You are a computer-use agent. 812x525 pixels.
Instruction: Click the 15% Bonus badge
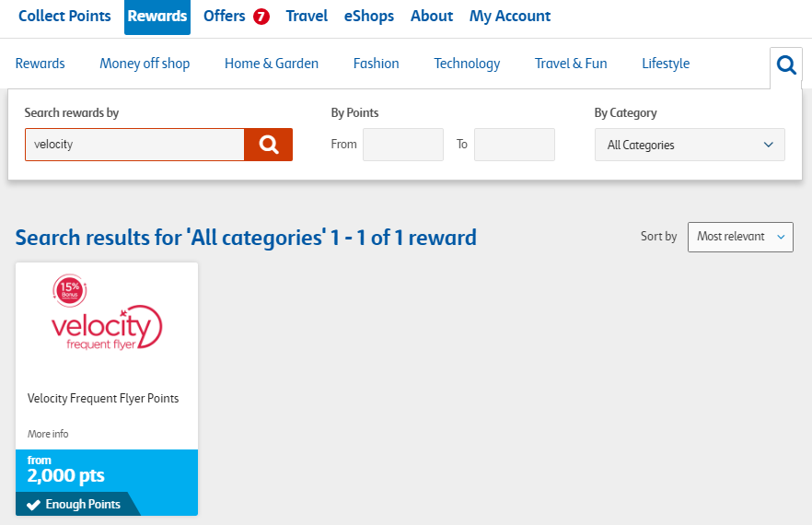pyautogui.click(x=69, y=290)
